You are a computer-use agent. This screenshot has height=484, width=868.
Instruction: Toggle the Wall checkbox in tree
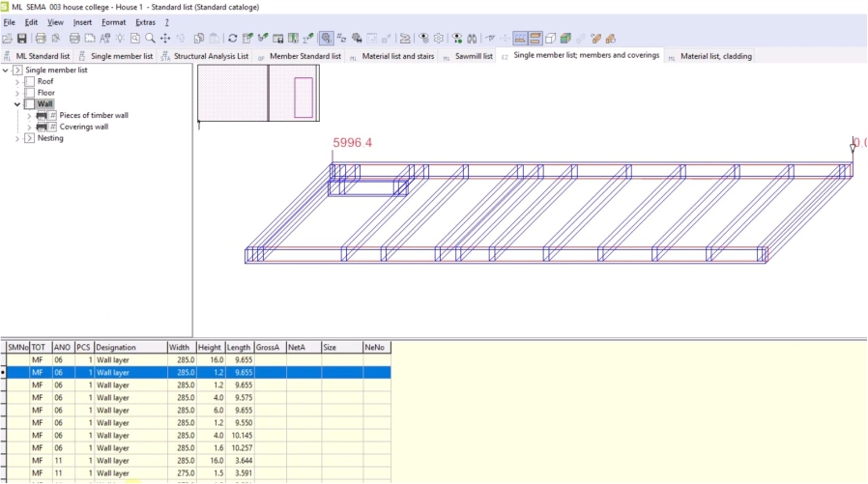(x=29, y=104)
